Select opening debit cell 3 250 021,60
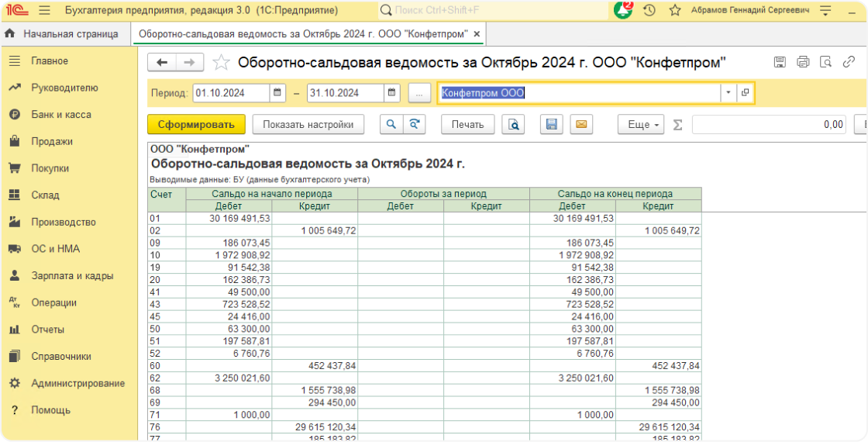This screenshot has width=868, height=442. point(229,378)
